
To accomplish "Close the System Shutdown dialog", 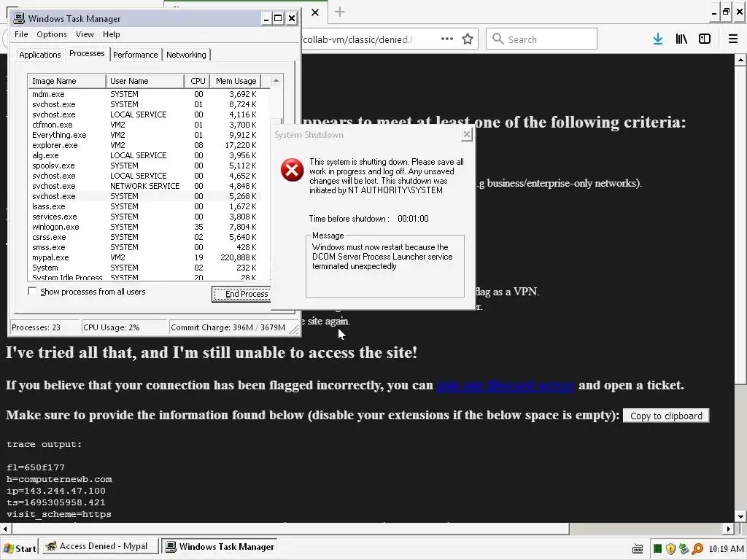I will click(467, 135).
